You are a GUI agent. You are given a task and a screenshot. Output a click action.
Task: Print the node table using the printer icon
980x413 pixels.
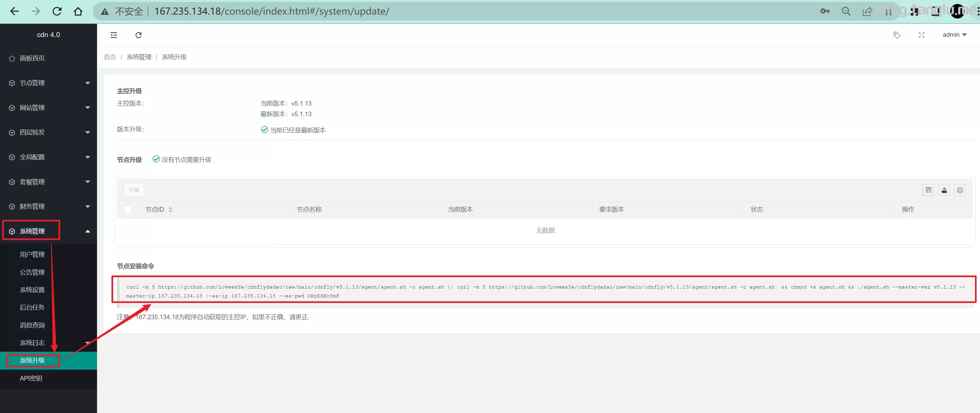click(960, 189)
